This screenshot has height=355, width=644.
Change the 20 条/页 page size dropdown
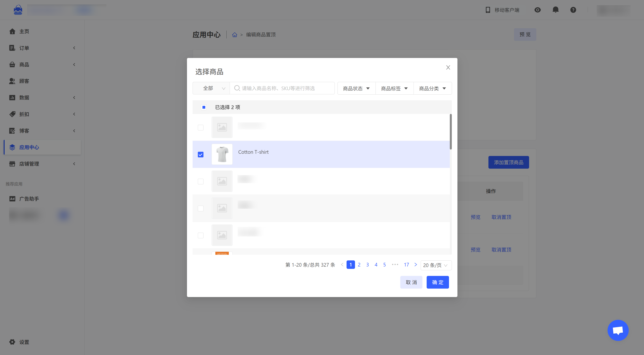click(436, 265)
